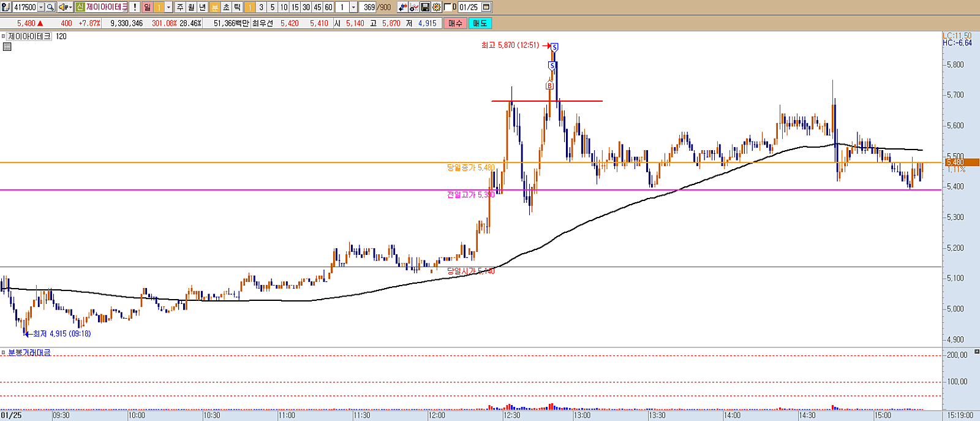Select the 1-minute interval button
The image size is (980, 421).
click(250, 7)
